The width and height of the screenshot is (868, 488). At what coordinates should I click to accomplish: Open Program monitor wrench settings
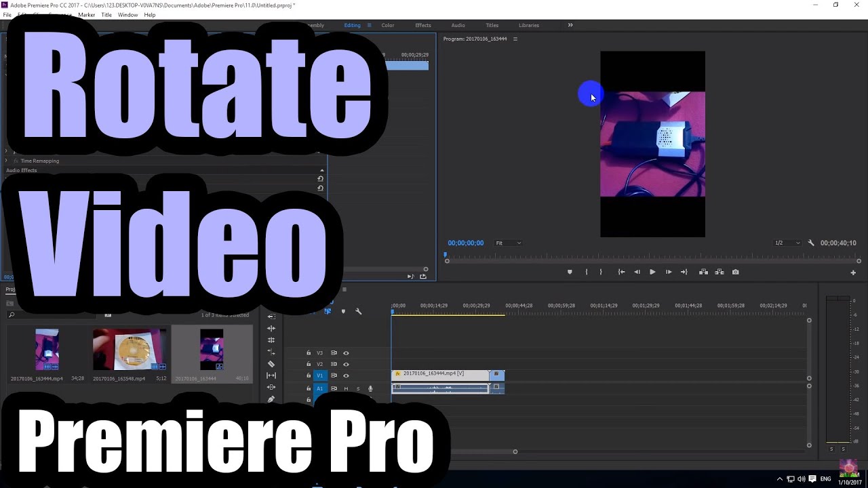(x=811, y=243)
